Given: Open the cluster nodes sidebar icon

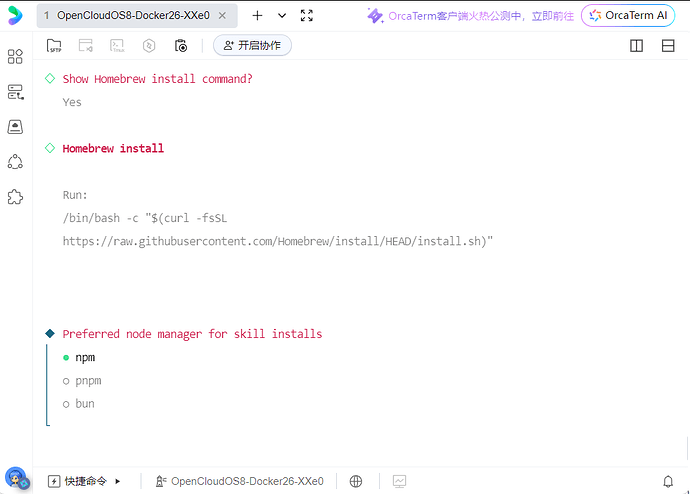Looking at the screenshot, I should tap(15, 162).
